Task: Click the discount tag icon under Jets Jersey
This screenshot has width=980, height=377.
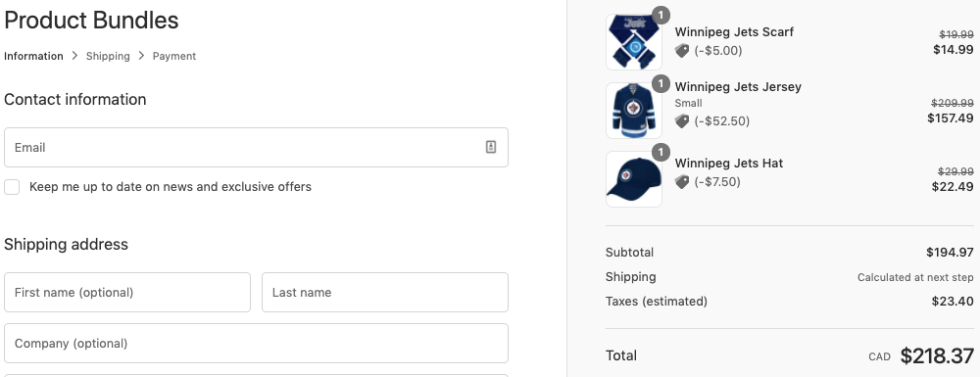Action: tap(682, 121)
